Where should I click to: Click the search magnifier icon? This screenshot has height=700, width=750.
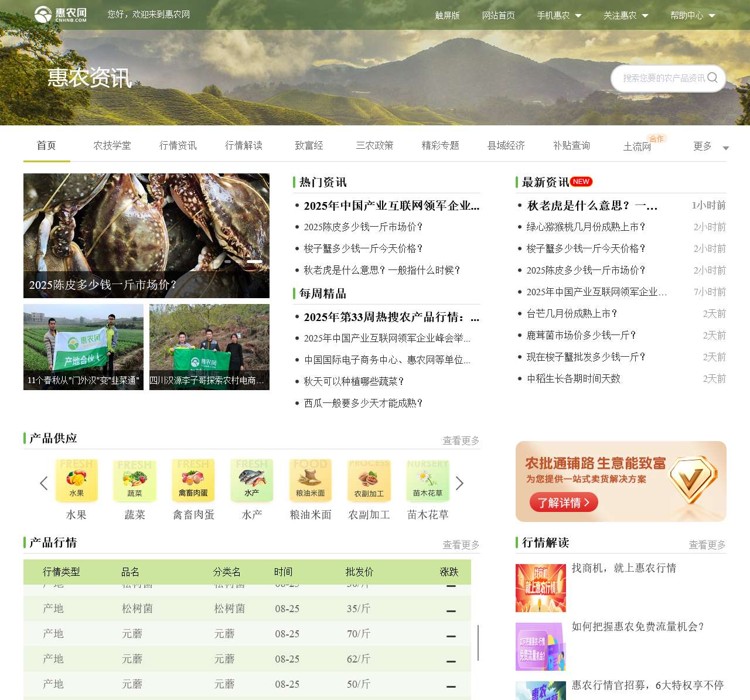[712, 78]
